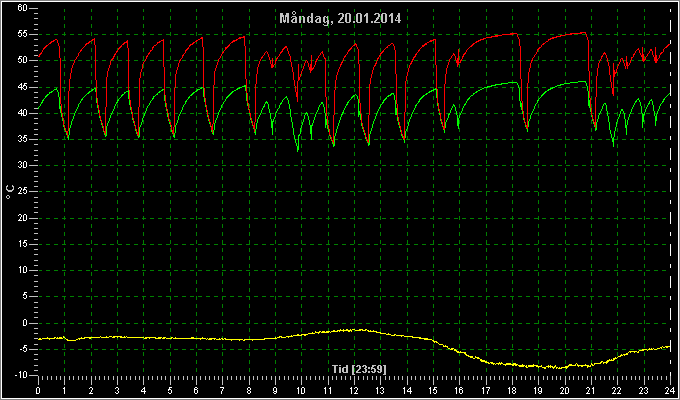Click the 24 hour tick on x-axis
Viewport: 680px width, 400px height.
(x=670, y=390)
